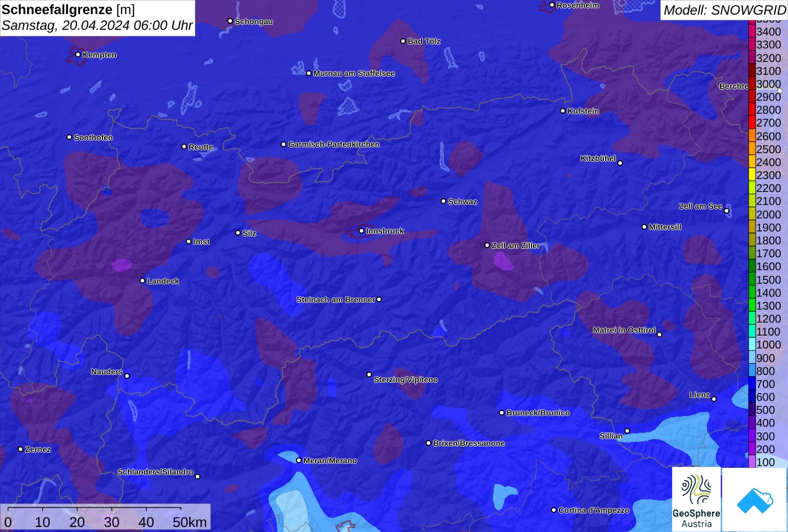Click the blue cloud logo icon
The height and width of the screenshot is (532, 788).
coord(755,499)
